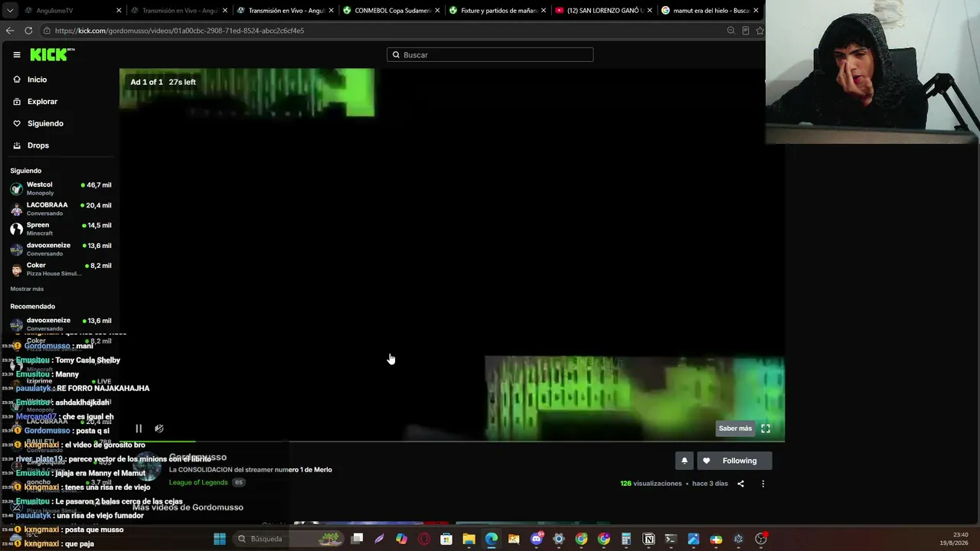The height and width of the screenshot is (551, 980).
Task: Switch to mamut era del hielo tab
Action: tap(710, 11)
